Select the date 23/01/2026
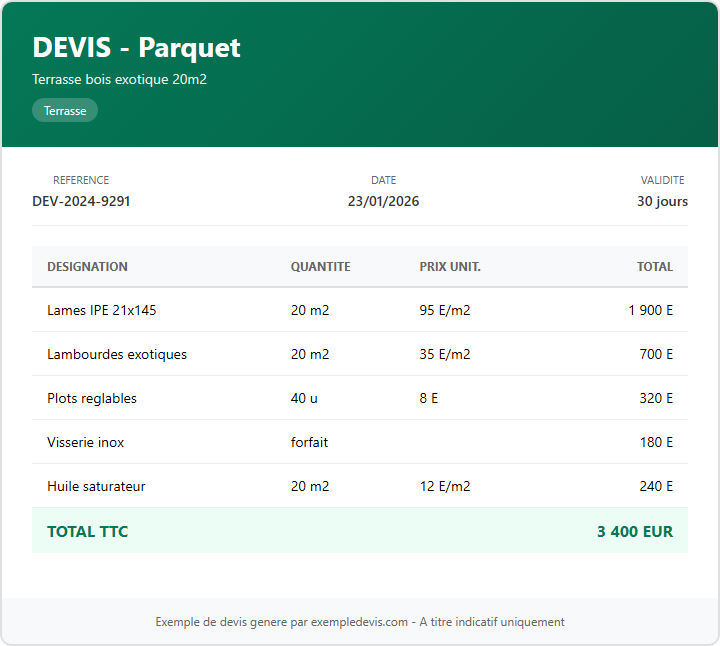The image size is (720, 646). pos(383,201)
